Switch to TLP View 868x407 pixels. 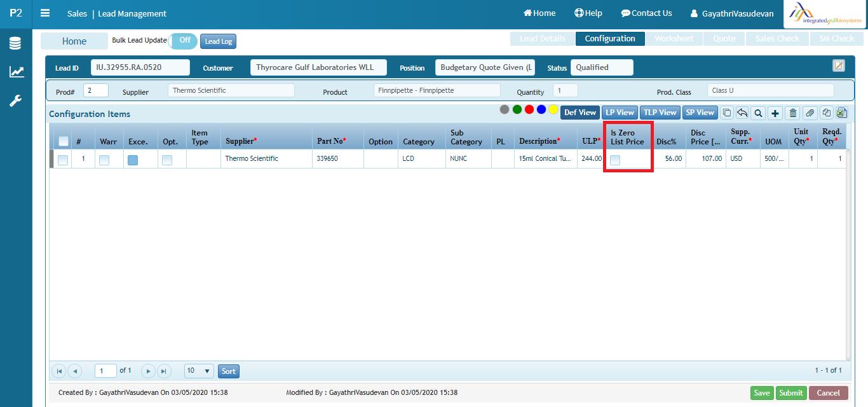click(x=660, y=113)
